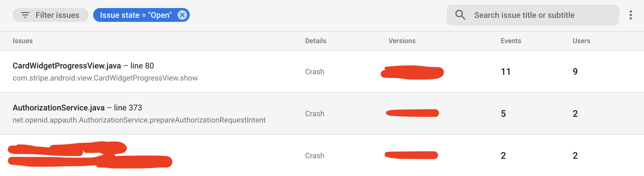Click the search magnifier icon

click(460, 14)
